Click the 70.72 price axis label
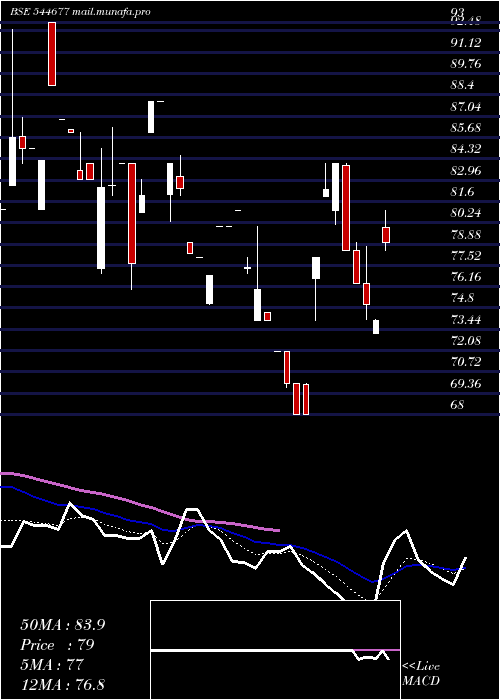The width and height of the screenshot is (500, 700). tap(466, 362)
